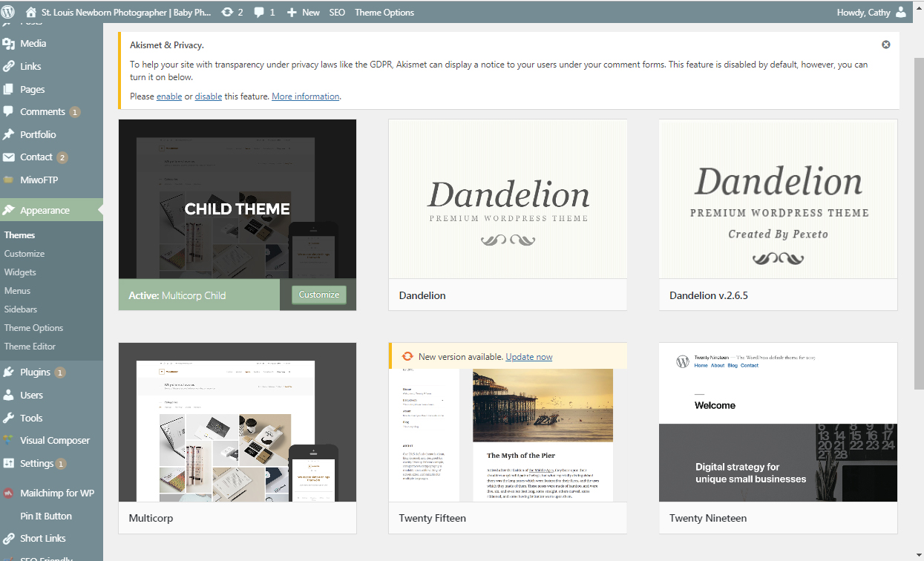Click the Plugins plug icon
Image resolution: width=924 pixels, height=561 pixels.
point(9,372)
